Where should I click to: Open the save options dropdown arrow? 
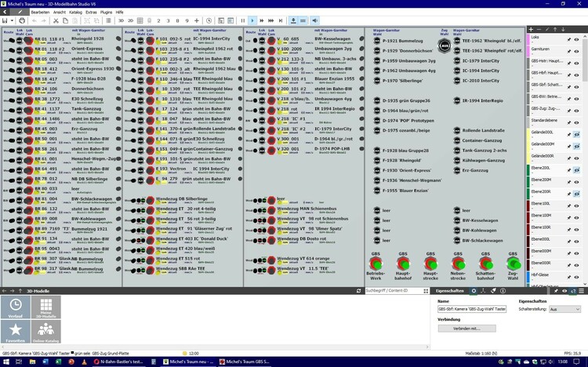12,20
